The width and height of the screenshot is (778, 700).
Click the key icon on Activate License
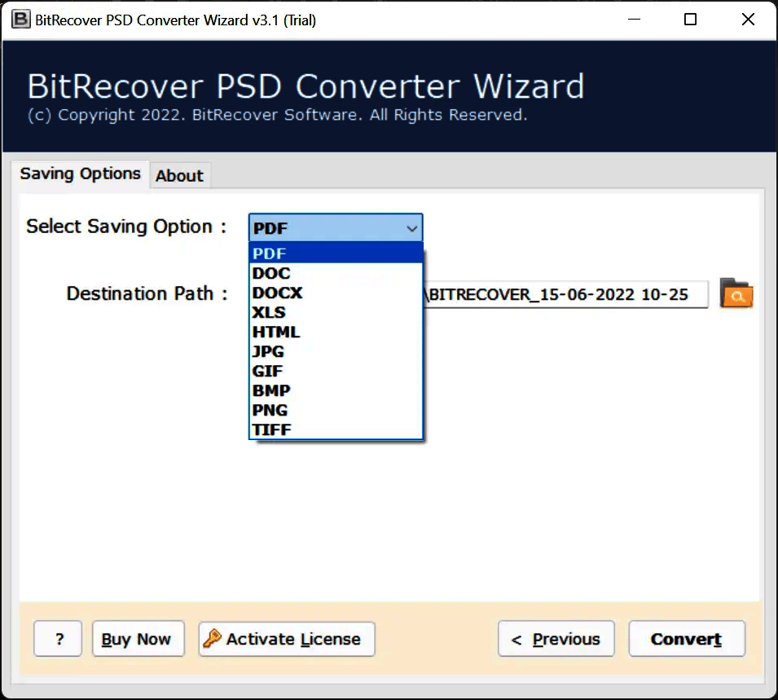click(213, 639)
